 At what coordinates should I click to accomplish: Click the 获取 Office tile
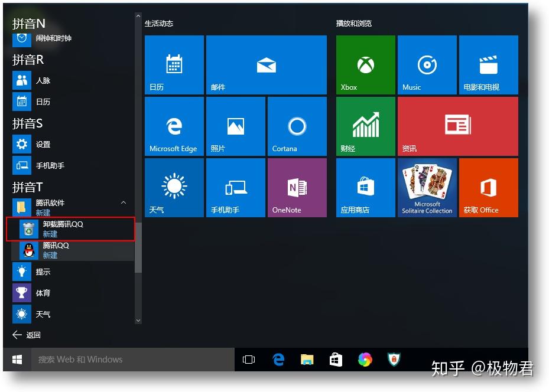[x=488, y=188]
